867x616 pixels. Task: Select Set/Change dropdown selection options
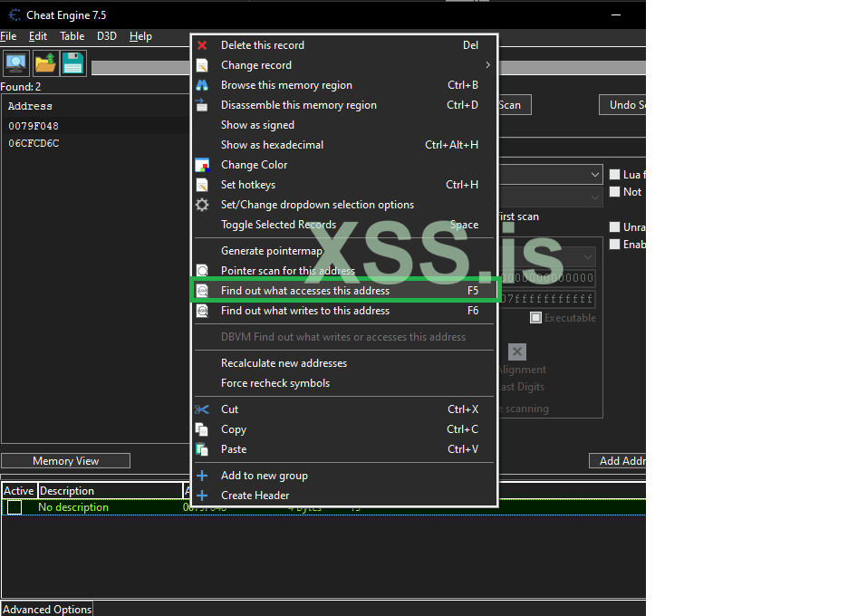click(345, 205)
